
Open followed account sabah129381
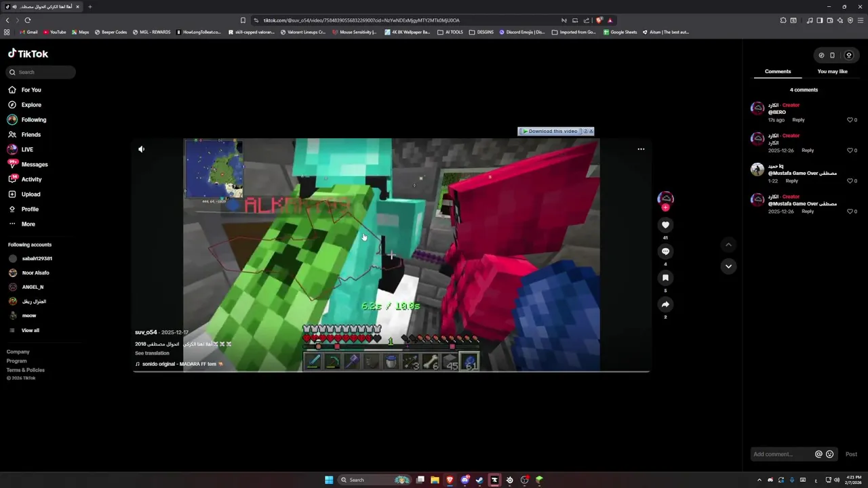[37, 259]
